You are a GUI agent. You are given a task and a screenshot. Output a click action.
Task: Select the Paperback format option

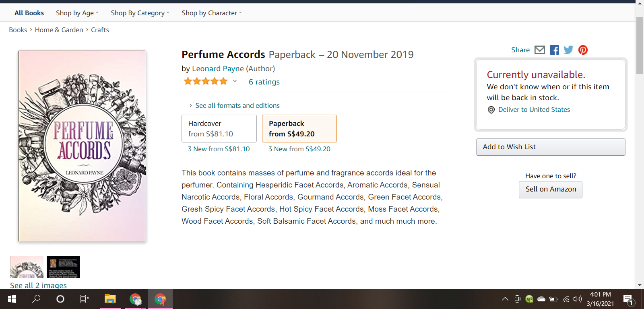click(299, 129)
